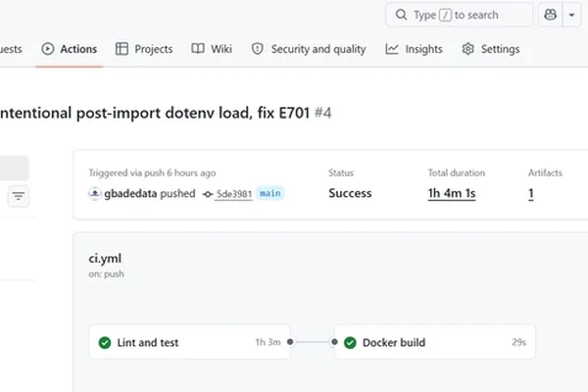Open commit 5de3981 link

pyautogui.click(x=234, y=194)
